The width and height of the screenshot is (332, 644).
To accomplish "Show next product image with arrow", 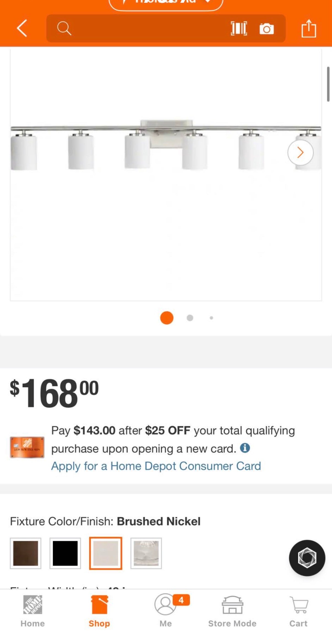I will [x=300, y=152].
